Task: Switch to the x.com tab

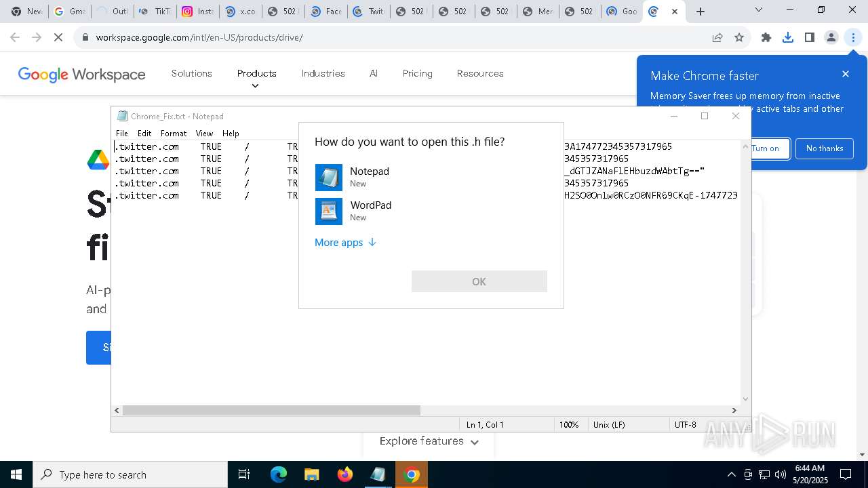Action: click(240, 12)
